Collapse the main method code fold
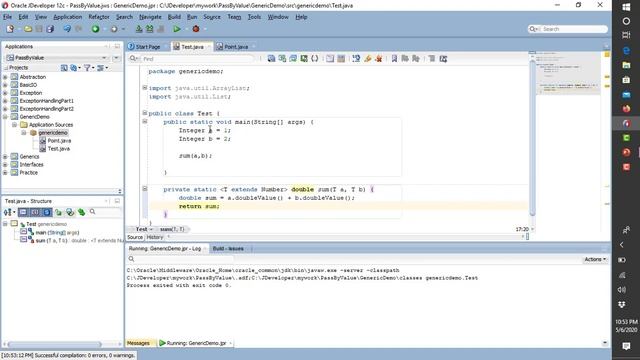The image size is (640, 360). [x=144, y=121]
